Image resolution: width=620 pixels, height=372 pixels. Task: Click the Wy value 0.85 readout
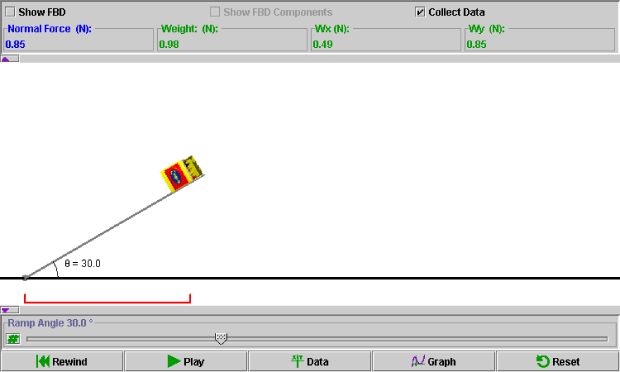476,44
